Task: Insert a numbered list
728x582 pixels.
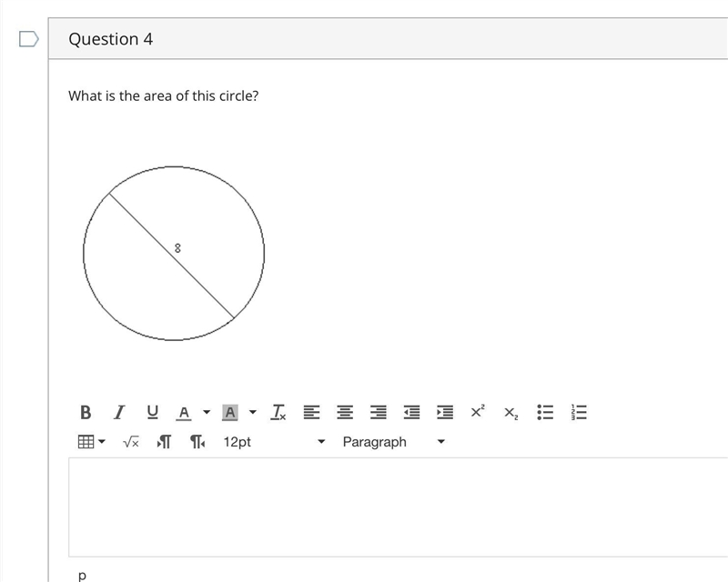Action: tap(579, 412)
